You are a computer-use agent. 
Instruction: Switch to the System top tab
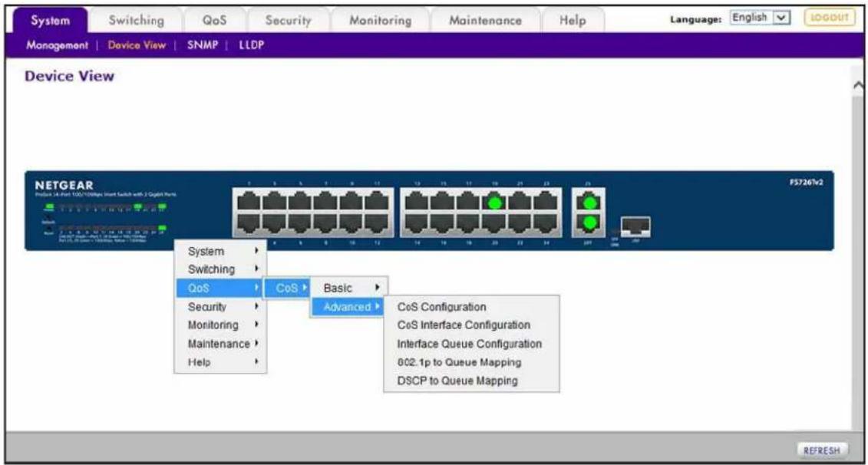(x=51, y=21)
